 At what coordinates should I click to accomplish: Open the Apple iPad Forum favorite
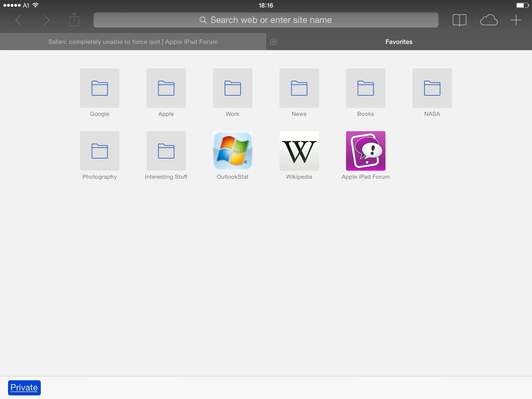tap(365, 151)
